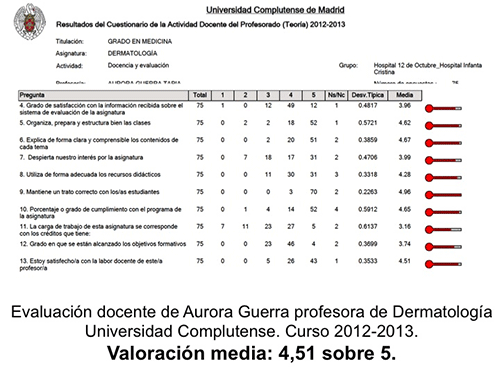
Task: Click the Pregunta column header
Action: (x=103, y=95)
